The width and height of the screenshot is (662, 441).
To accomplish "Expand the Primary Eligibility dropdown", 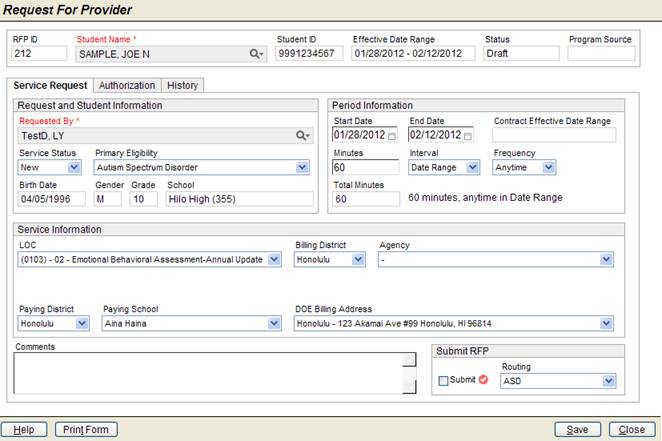I will [202, 168].
